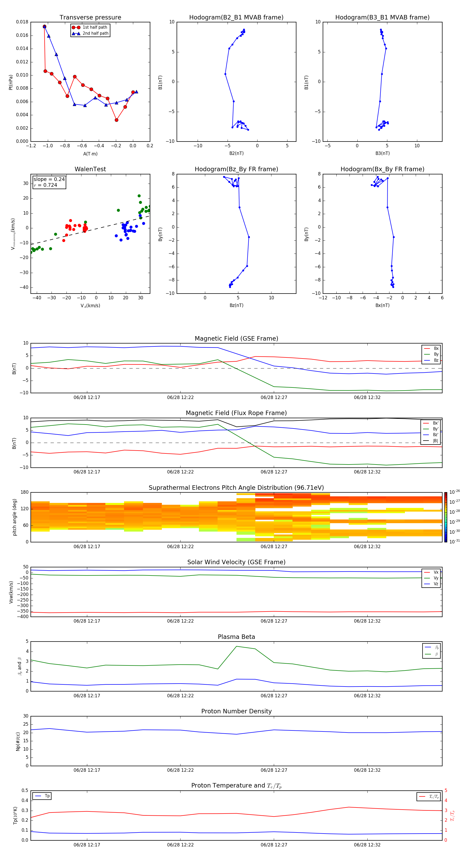The image size is (473, 868).
Task: Click the Suprathermal Electrons Pitch Angle Distribution title
Action: 236,488
